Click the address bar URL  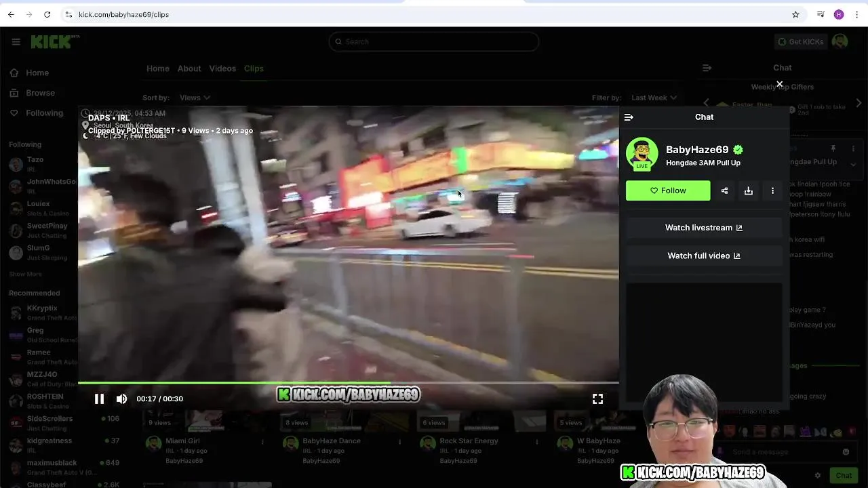123,14
